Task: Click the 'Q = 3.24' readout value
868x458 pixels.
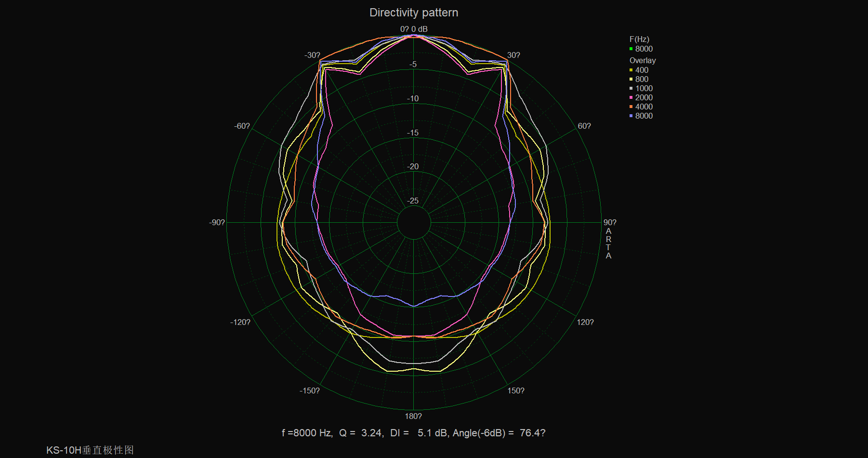Action: click(x=361, y=433)
